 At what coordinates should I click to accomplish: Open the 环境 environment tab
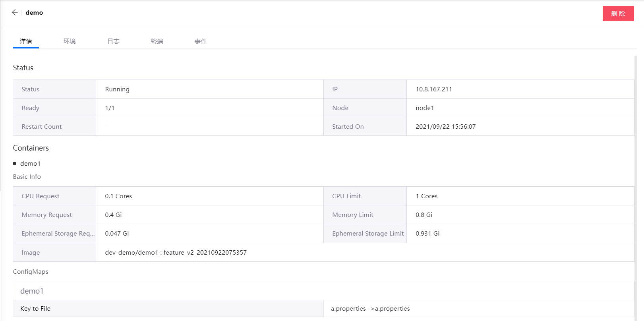(x=70, y=41)
